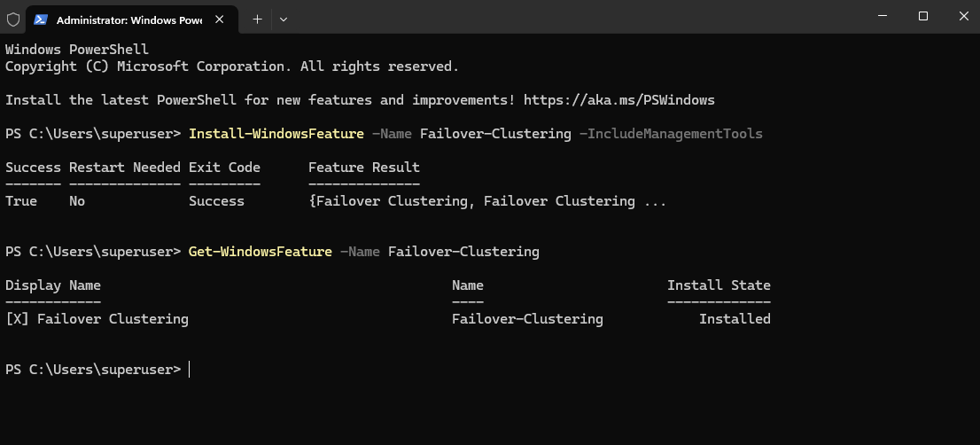Click the Install-WindowsFeature command text
The height and width of the screenshot is (445, 980).
276,134
